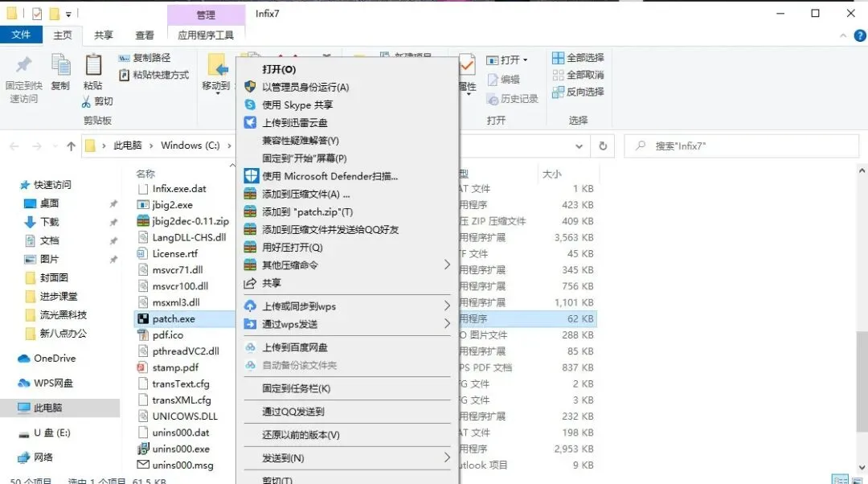Switch to the 共享 share tab
Viewport: 868px width, 484px height.
[104, 35]
